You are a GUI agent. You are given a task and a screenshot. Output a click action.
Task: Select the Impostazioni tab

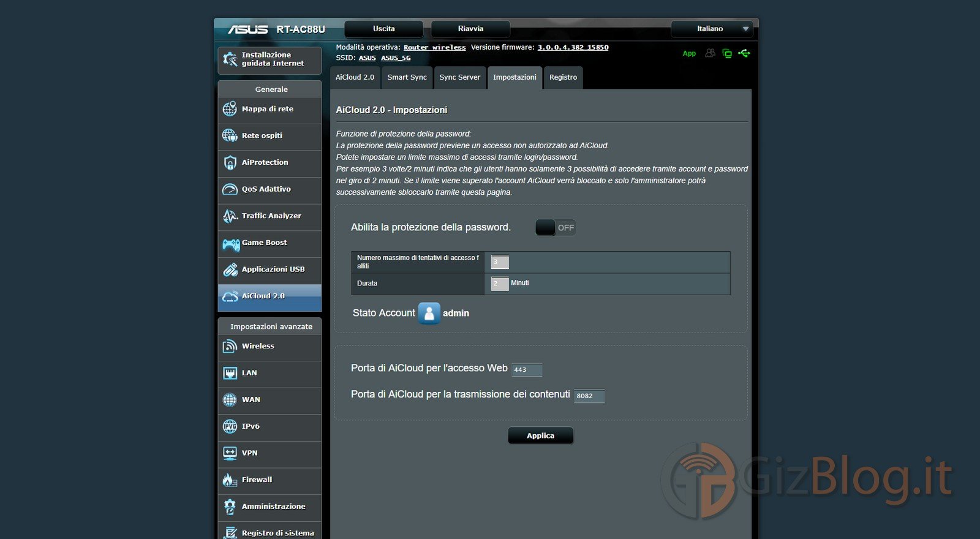point(514,78)
